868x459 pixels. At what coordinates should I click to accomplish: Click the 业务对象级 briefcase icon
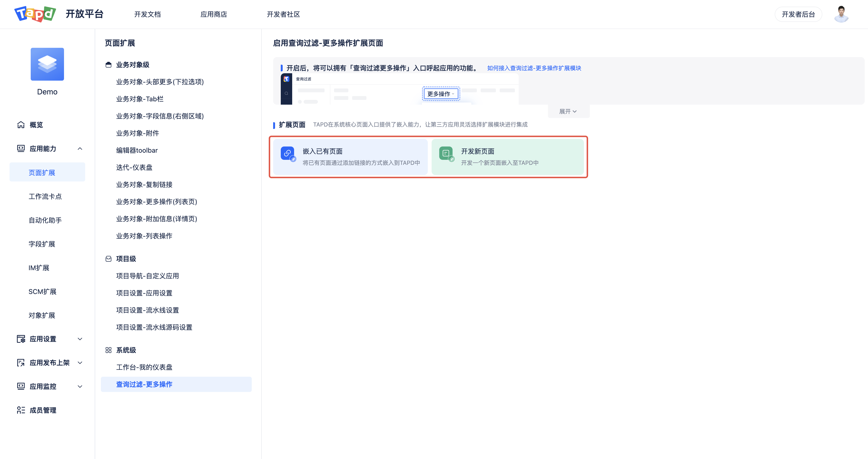108,65
